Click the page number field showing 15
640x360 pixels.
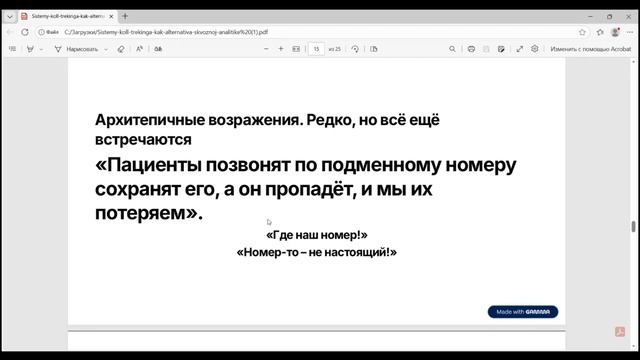point(316,49)
